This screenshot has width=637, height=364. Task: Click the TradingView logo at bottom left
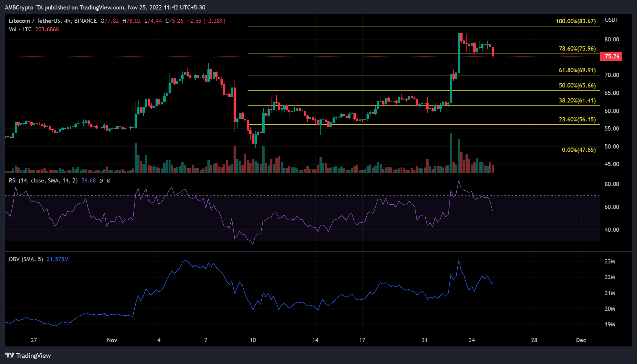[x=28, y=356]
